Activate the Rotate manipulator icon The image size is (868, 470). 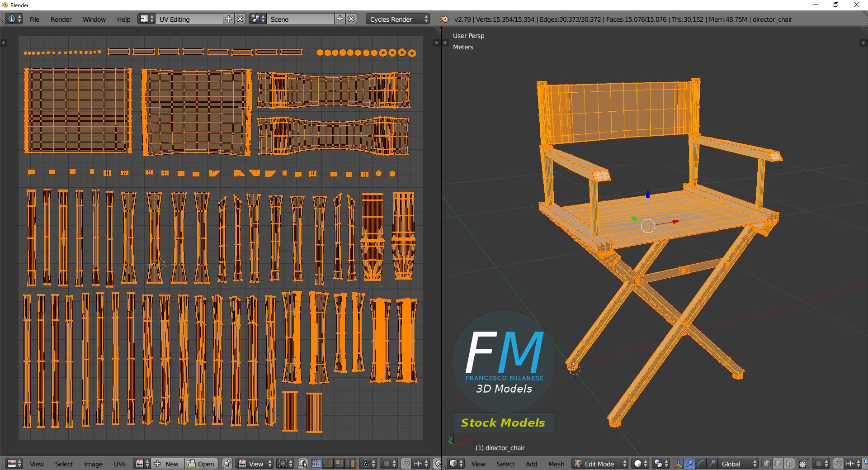pos(702,464)
